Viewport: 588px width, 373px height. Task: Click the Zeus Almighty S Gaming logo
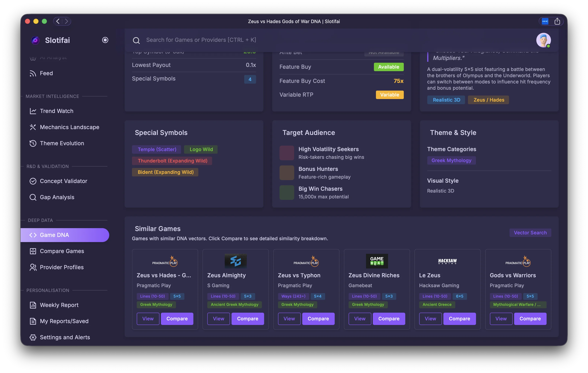(x=235, y=261)
